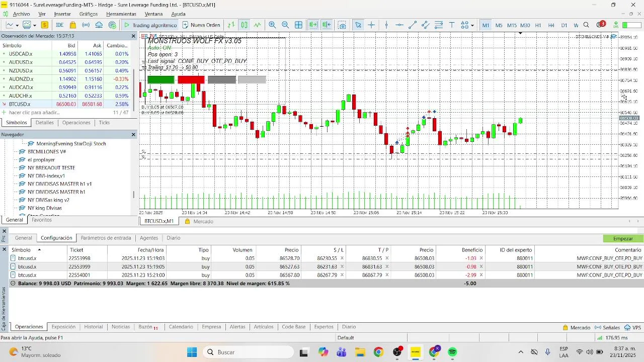Show hidden system tray icons chevron
644x362 pixels.
[x=521, y=352]
